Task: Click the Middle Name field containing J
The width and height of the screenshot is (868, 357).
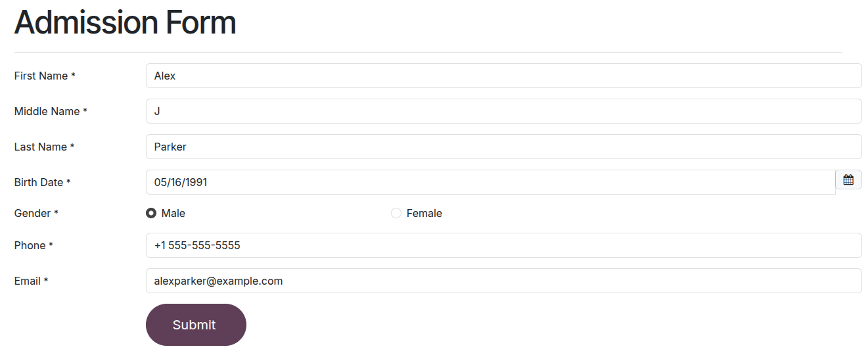Action: coord(503,111)
